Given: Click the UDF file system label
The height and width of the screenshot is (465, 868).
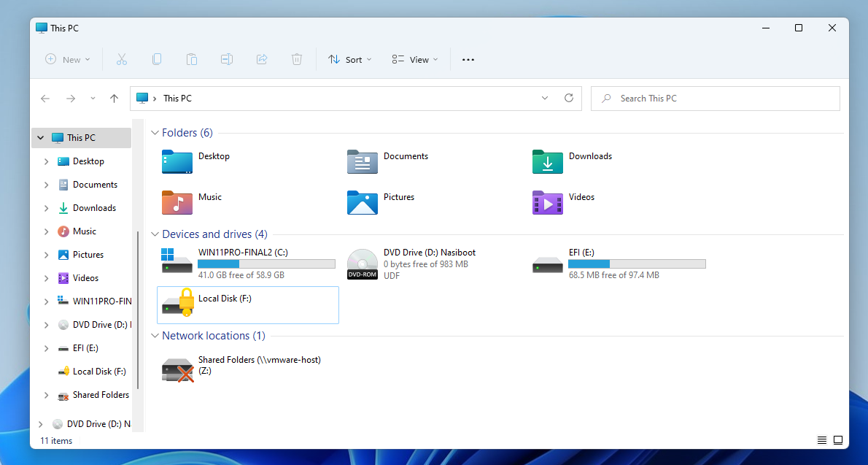Looking at the screenshot, I should (392, 275).
